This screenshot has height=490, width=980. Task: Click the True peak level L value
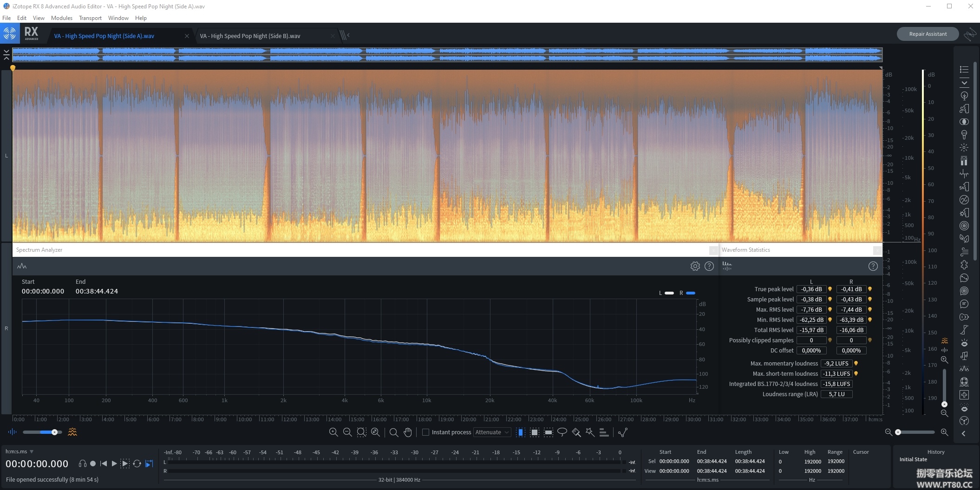click(x=811, y=289)
